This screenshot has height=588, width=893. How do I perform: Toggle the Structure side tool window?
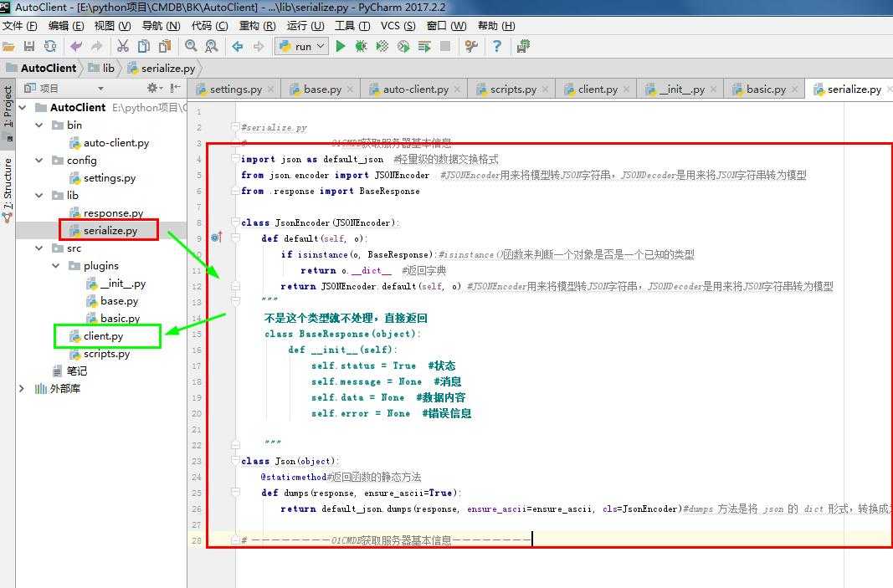click(8, 189)
